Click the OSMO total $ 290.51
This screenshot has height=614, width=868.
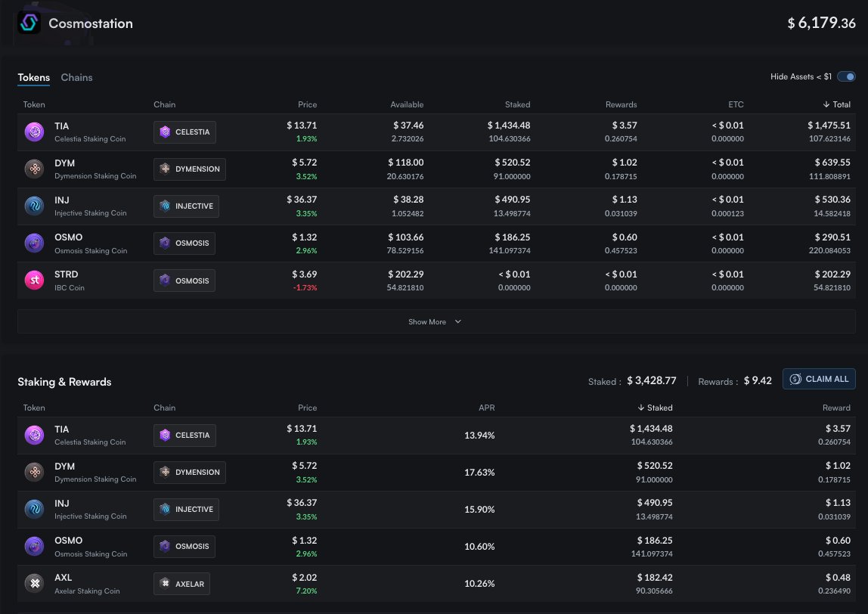click(832, 237)
